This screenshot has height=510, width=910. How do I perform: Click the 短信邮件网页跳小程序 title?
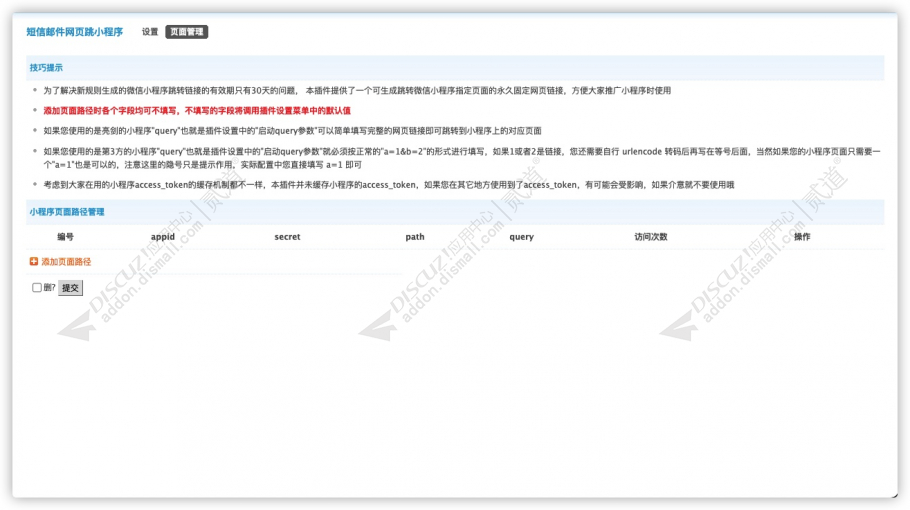(x=75, y=32)
